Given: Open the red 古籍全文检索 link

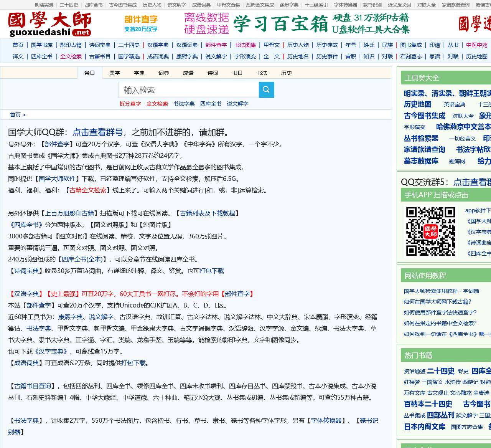Looking at the screenshot, I should click(x=88, y=190).
